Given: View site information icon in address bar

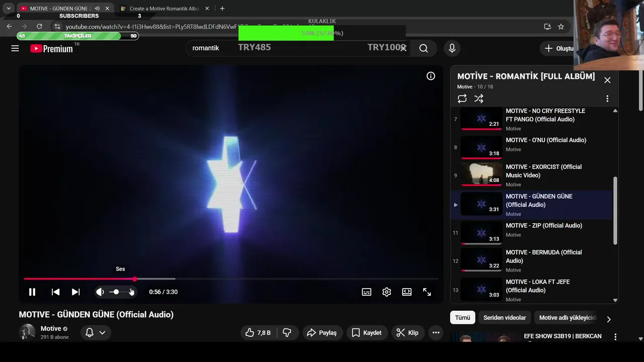Looking at the screenshot, I should tap(57, 27).
